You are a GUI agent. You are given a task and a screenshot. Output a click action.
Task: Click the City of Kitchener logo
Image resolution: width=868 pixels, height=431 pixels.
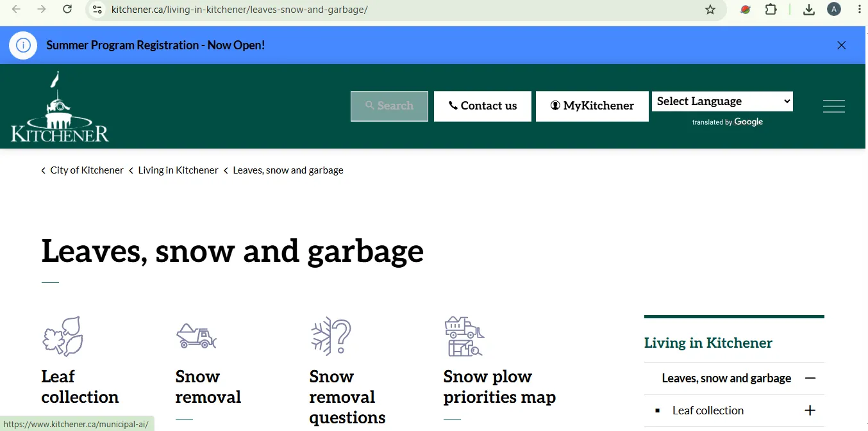pos(60,106)
